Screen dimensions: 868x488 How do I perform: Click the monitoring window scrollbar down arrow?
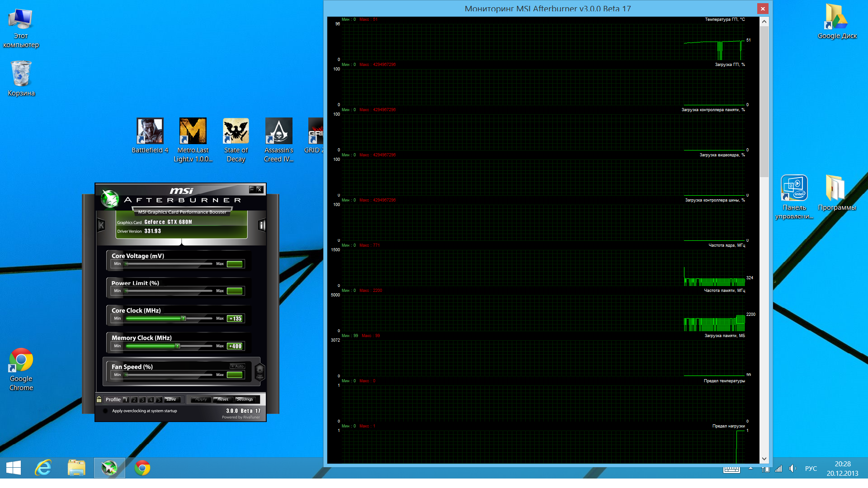(764, 459)
